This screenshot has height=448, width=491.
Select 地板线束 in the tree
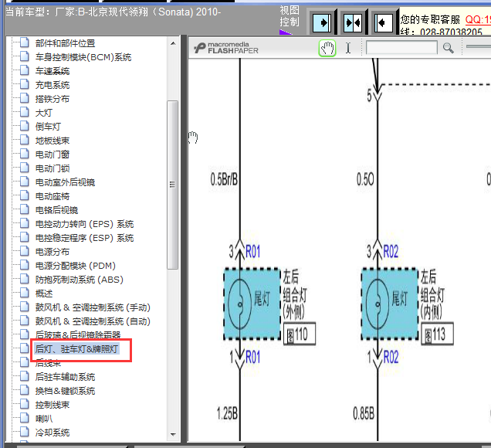(x=52, y=141)
